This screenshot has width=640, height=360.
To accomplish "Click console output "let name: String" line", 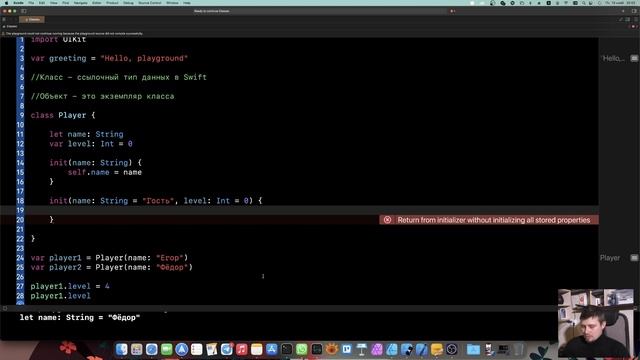I will coord(80,318).
